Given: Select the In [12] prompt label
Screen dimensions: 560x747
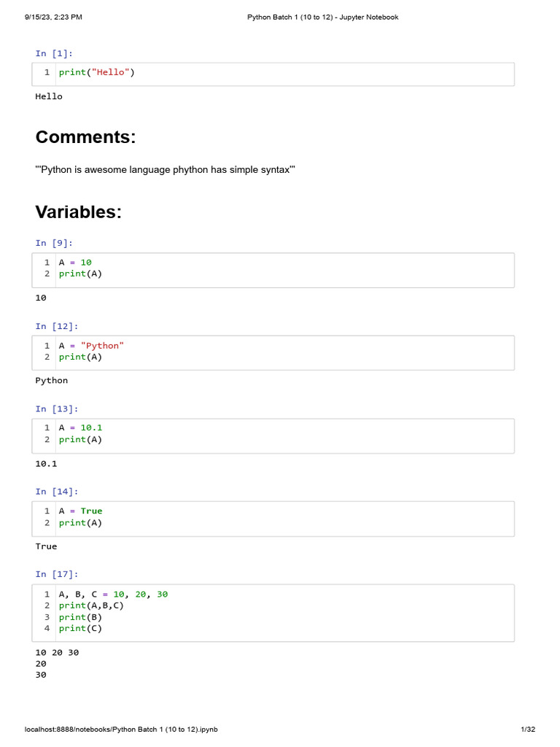Looking at the screenshot, I should click(57, 326).
